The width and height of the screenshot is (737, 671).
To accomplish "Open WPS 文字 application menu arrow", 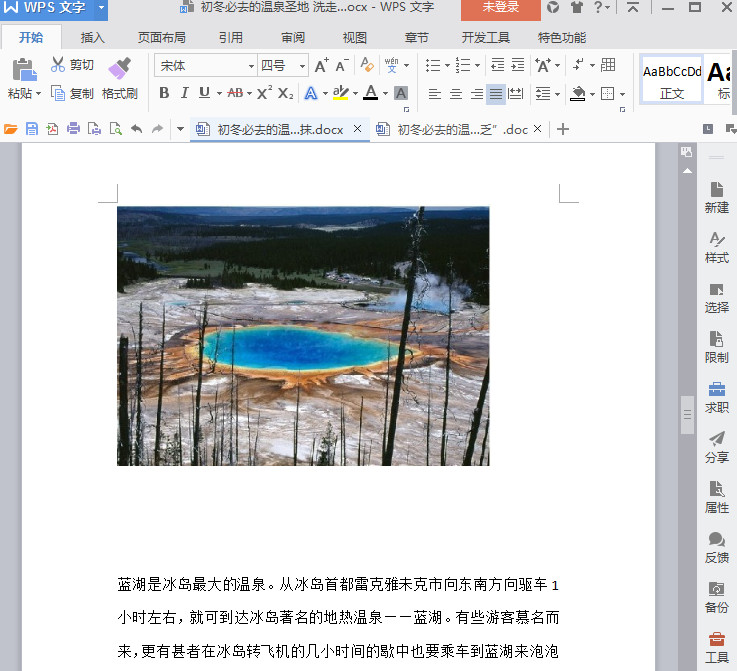I will click(101, 8).
